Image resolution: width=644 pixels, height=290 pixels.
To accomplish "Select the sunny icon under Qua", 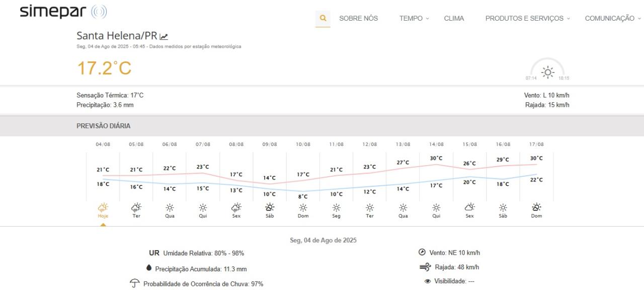I will (x=170, y=206).
